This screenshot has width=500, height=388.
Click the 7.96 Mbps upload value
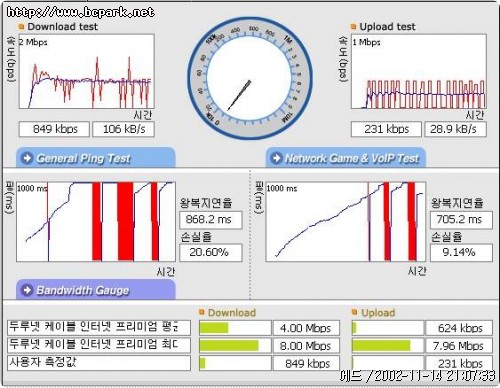[459, 346]
